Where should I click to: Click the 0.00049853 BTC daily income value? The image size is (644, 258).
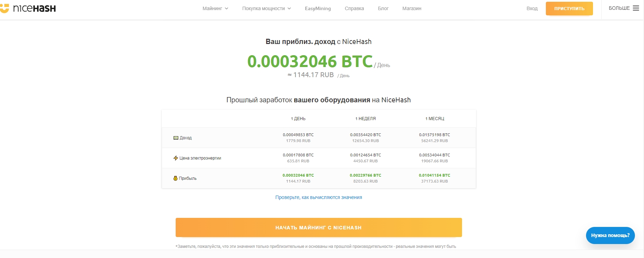click(x=298, y=135)
